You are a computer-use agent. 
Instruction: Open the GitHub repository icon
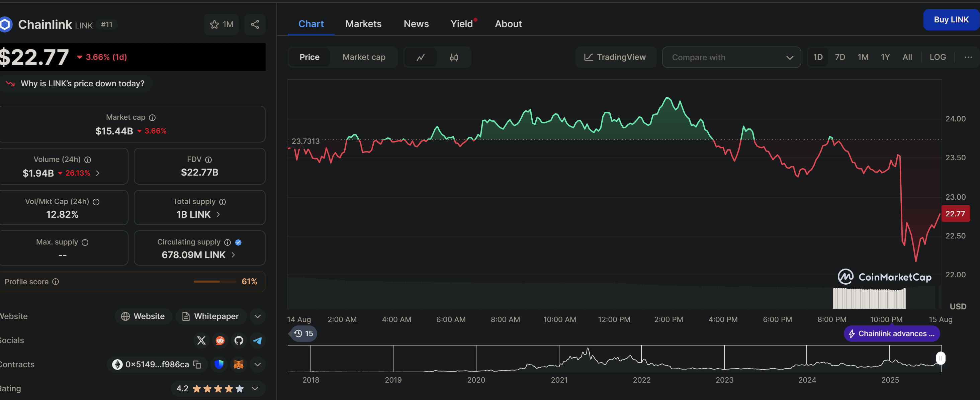239,340
